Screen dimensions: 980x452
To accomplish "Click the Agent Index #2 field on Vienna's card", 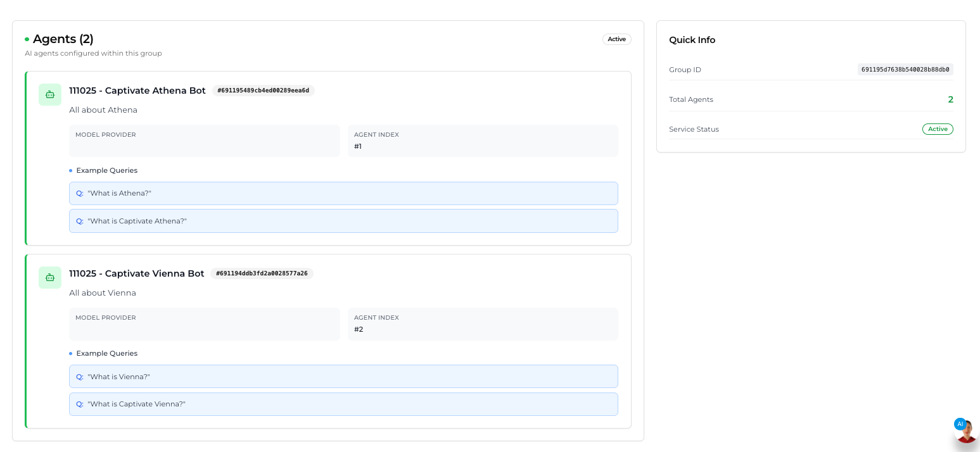I will (x=483, y=323).
